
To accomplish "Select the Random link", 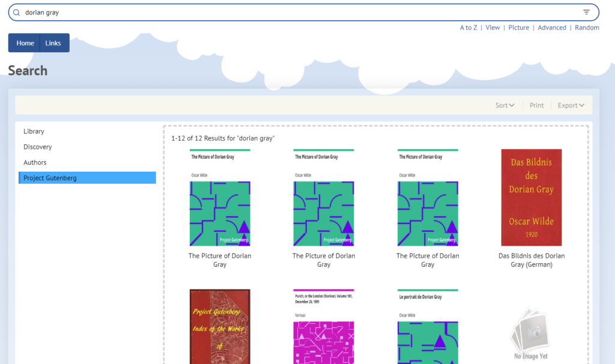I will (x=587, y=28).
